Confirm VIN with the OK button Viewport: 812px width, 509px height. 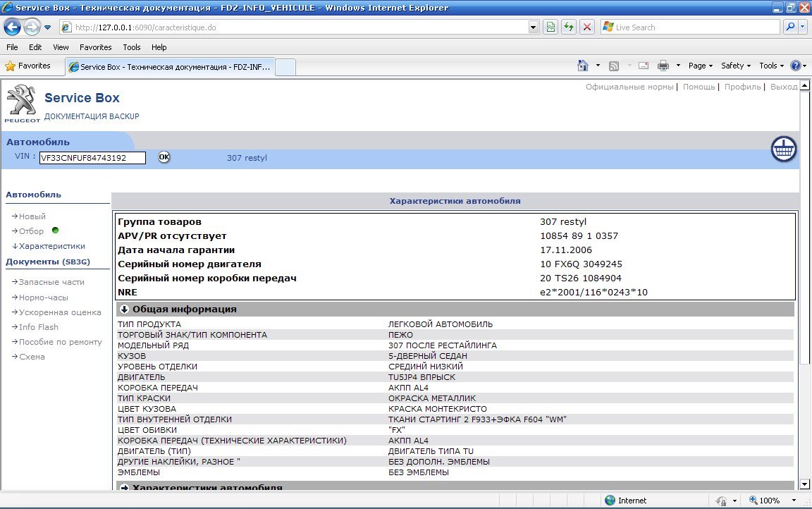164,157
